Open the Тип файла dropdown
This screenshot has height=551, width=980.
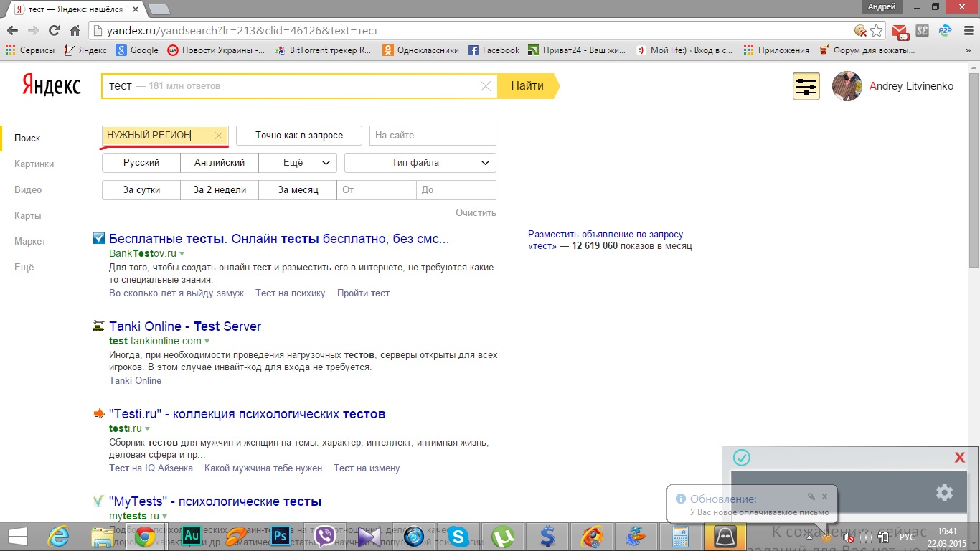point(420,163)
